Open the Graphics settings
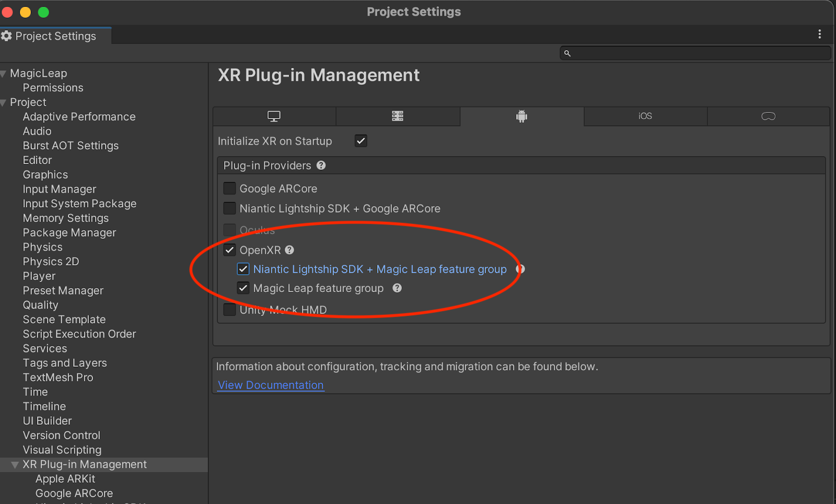 45,175
